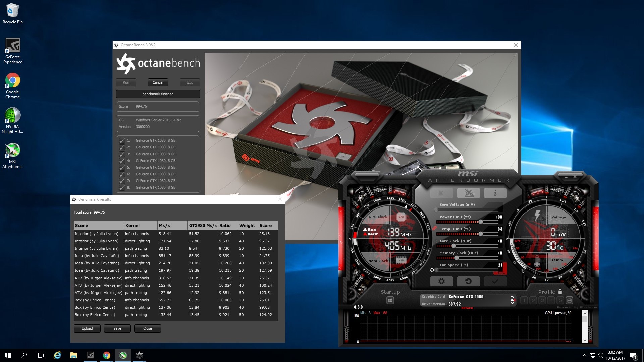Screen dimensions: 644x362
Task: Apply settings using the checkmark icon
Action: (x=495, y=281)
